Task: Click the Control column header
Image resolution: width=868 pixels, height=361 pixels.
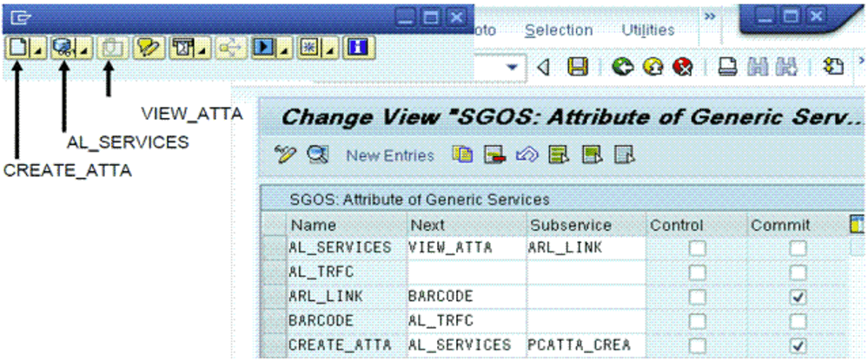Action: [695, 226]
